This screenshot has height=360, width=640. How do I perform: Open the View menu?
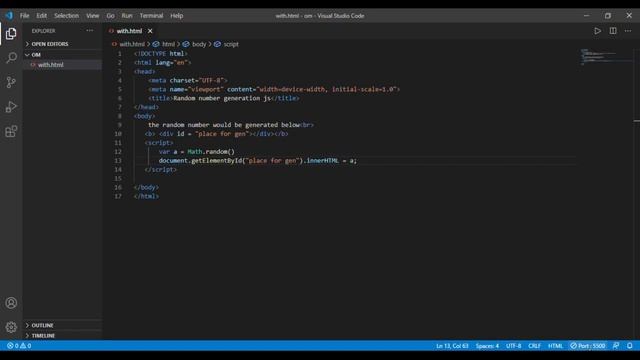[x=93, y=16]
